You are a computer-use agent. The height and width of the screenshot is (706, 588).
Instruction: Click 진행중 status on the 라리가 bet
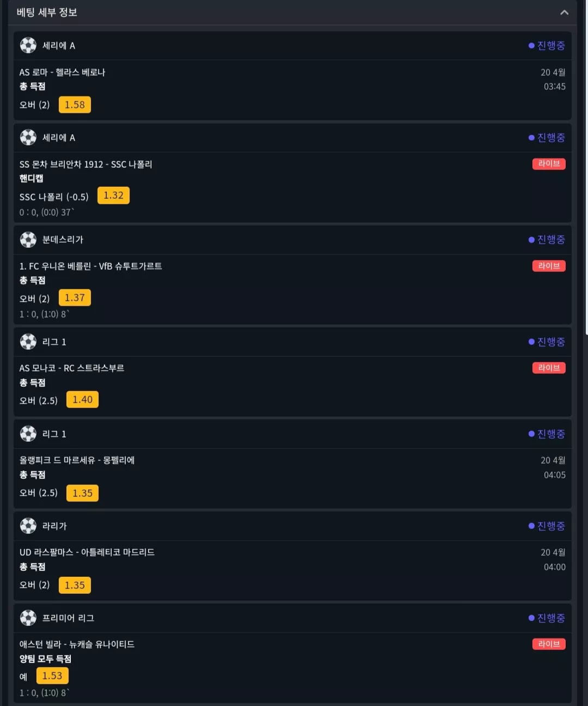coord(547,526)
